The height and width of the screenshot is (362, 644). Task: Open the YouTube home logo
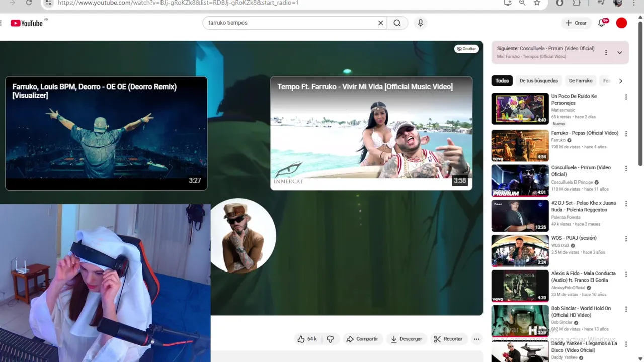(x=27, y=23)
